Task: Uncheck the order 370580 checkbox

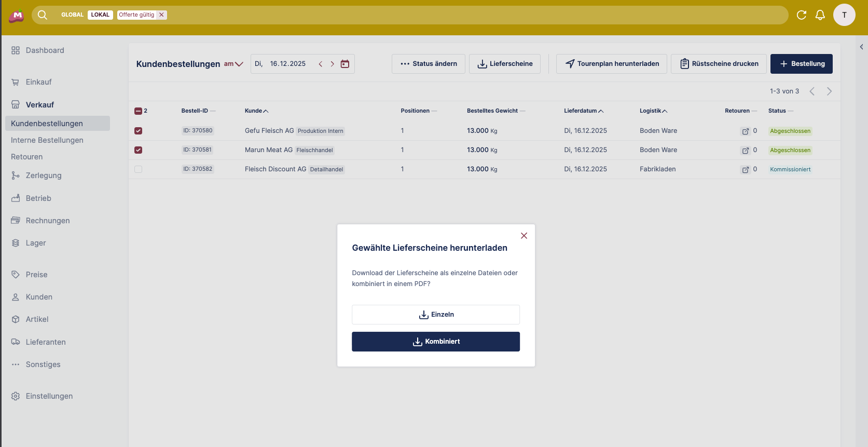Action: pyautogui.click(x=138, y=131)
